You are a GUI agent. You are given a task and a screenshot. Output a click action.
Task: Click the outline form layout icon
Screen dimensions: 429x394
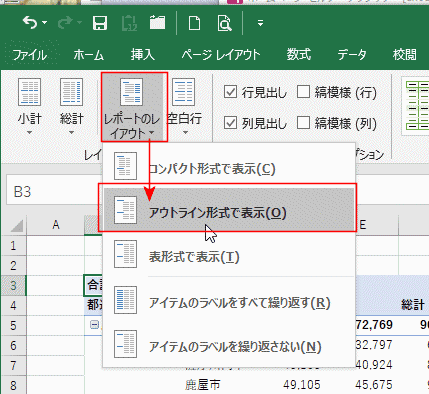pos(125,210)
